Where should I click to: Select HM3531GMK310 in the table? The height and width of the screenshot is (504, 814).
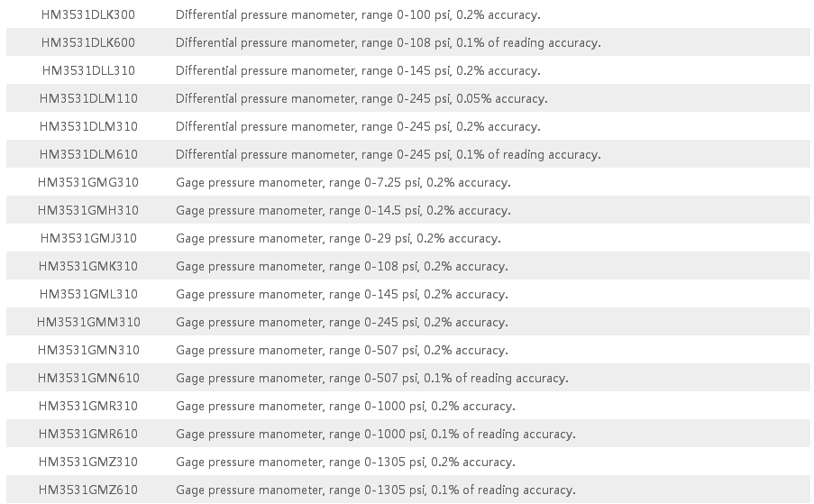coord(88,266)
